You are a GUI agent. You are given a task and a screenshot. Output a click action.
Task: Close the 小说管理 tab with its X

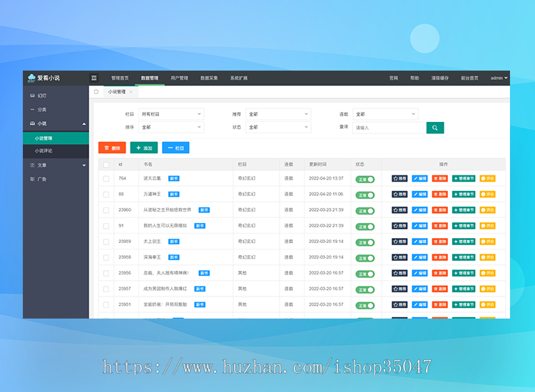pyautogui.click(x=131, y=92)
